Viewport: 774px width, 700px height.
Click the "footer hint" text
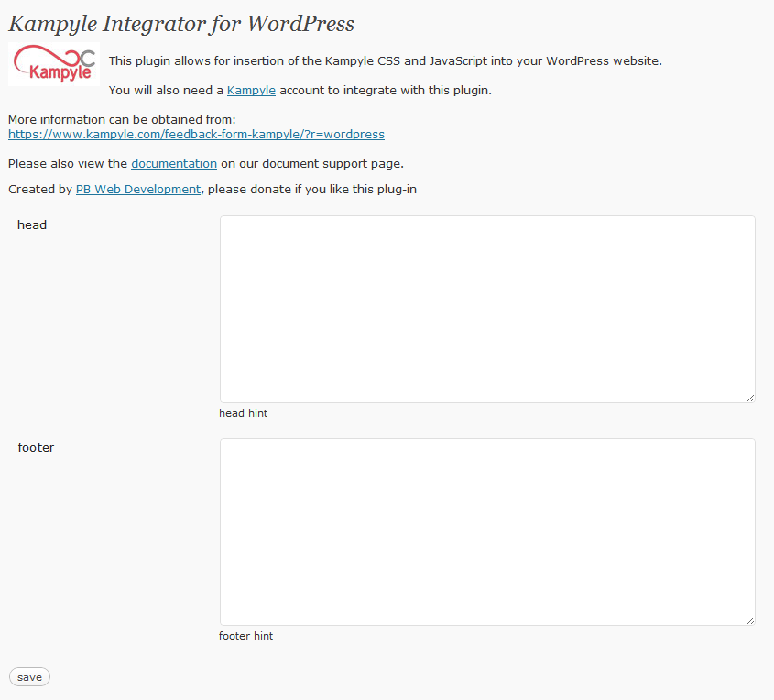tap(245, 636)
